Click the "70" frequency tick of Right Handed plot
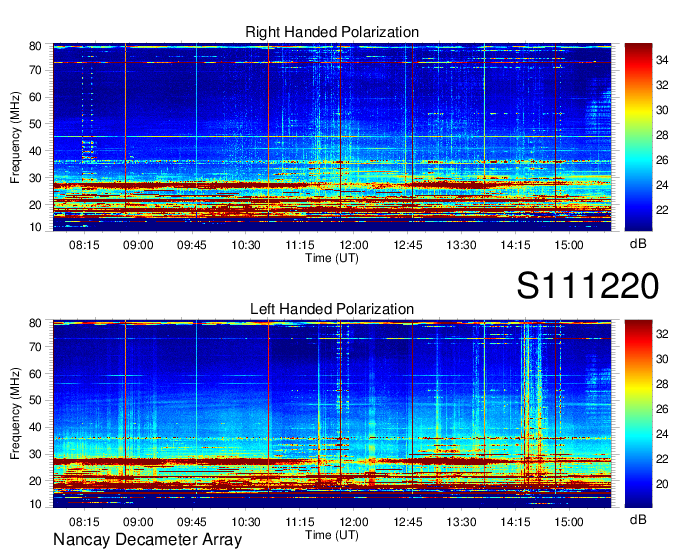Viewport: 680px width, 552px height. click(35, 70)
